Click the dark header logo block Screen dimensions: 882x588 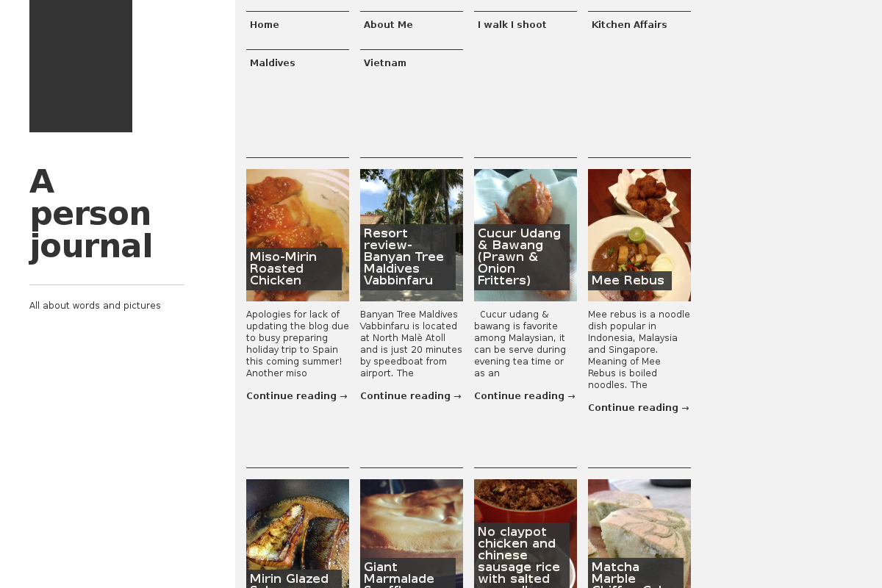point(81,66)
